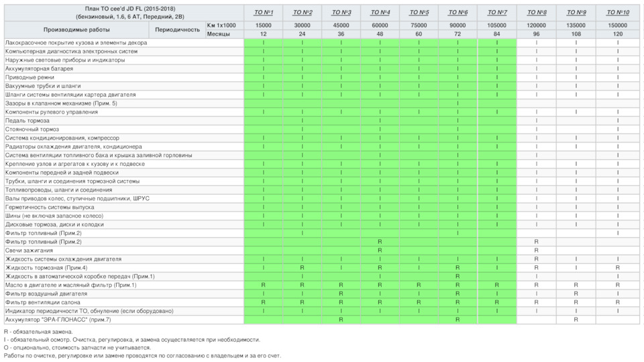The height and width of the screenshot is (362, 644).
Task: Click the 96 months value
Action: tap(537, 34)
